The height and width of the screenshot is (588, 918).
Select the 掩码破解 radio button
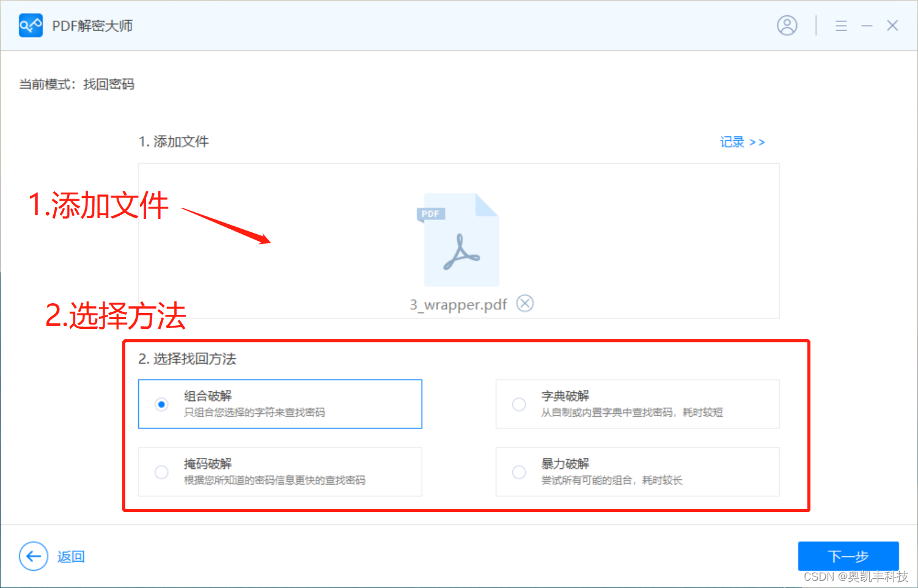tap(161, 472)
